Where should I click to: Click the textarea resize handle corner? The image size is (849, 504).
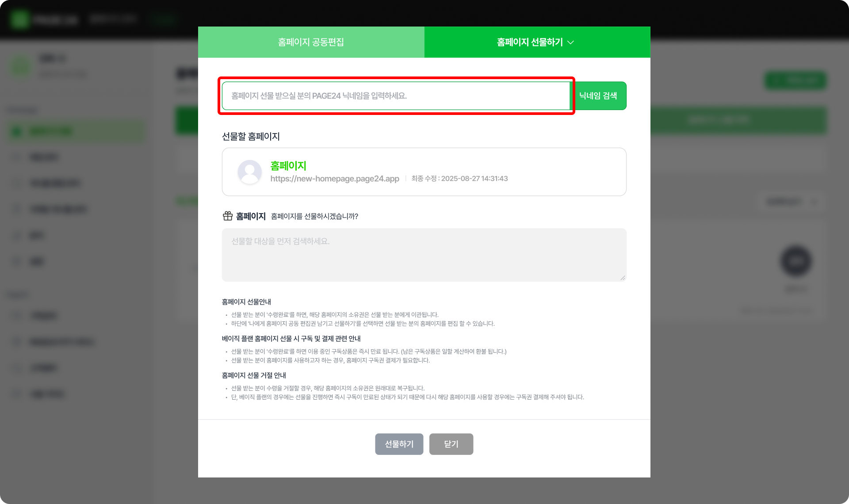point(623,278)
